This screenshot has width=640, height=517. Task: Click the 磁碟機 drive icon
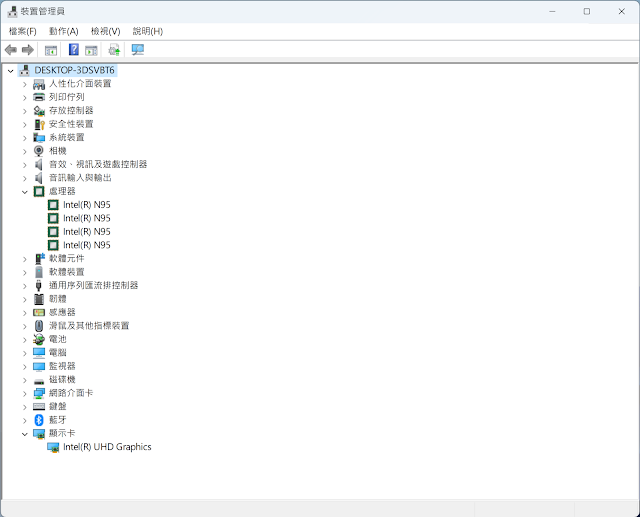click(x=39, y=381)
